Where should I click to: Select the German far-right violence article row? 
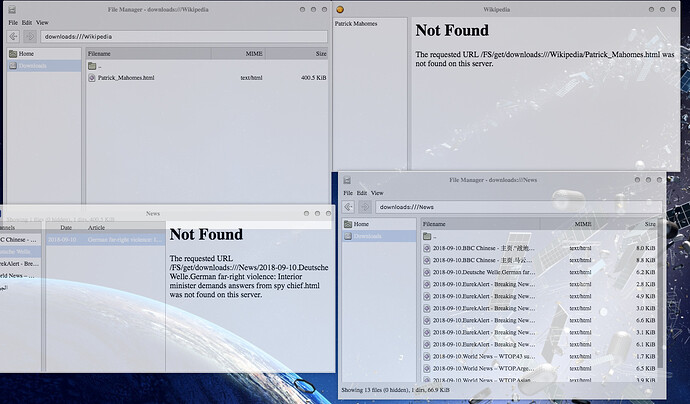click(x=106, y=240)
